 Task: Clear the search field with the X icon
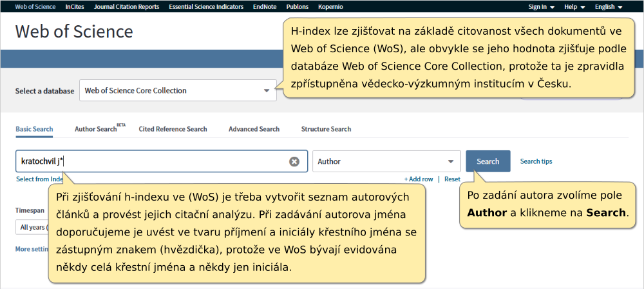pyautogui.click(x=294, y=161)
